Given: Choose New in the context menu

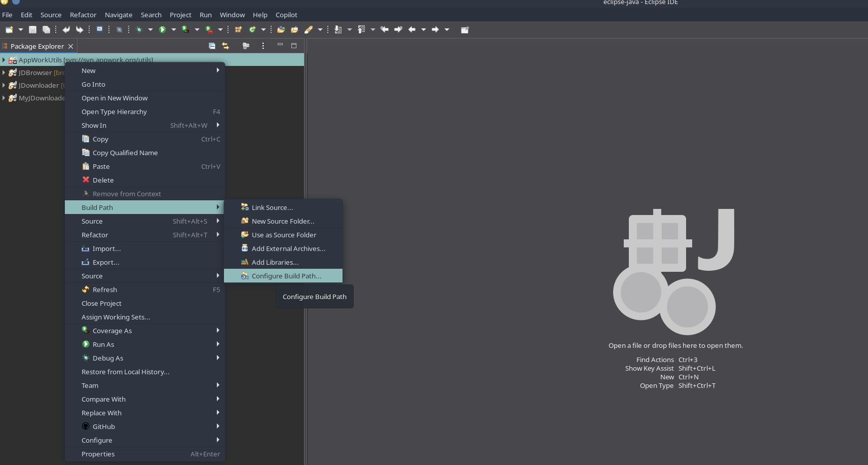Looking at the screenshot, I should click(x=145, y=70).
